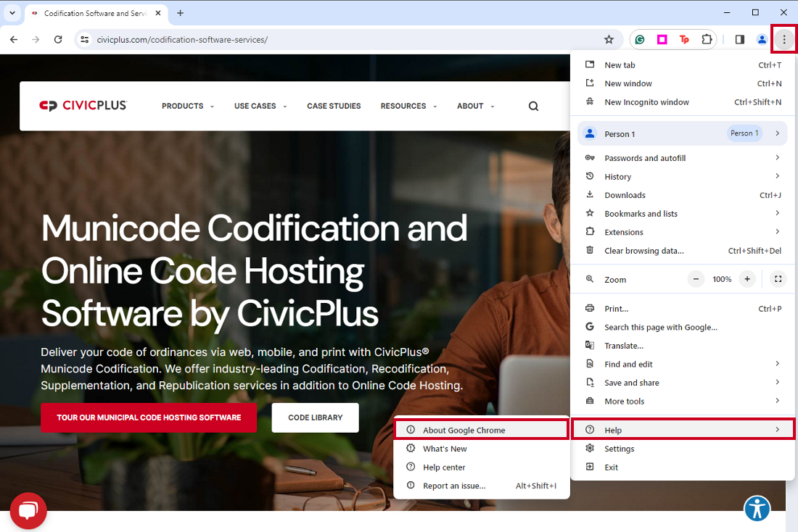The width and height of the screenshot is (798, 532).
Task: Select New tab from the menu
Action: click(x=683, y=65)
